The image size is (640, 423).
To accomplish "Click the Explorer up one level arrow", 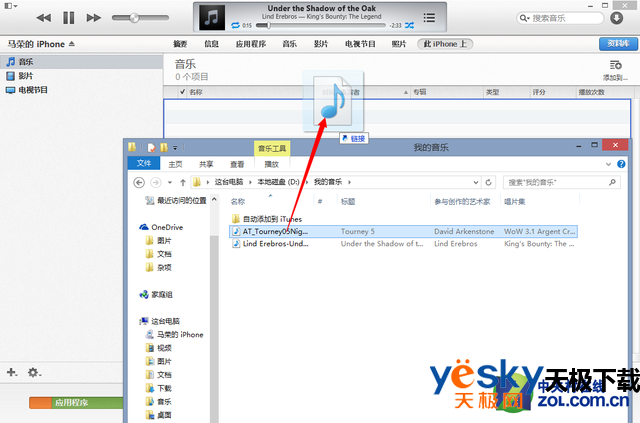I will 183,183.
